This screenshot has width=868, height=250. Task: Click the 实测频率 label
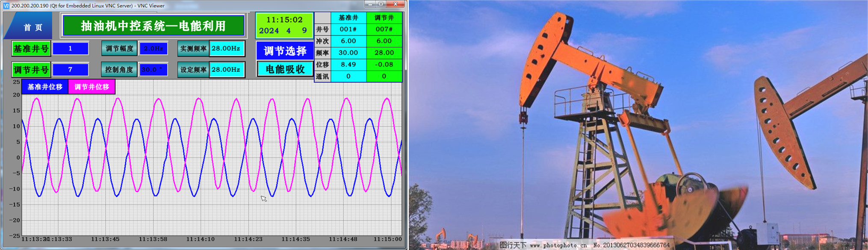(x=193, y=49)
